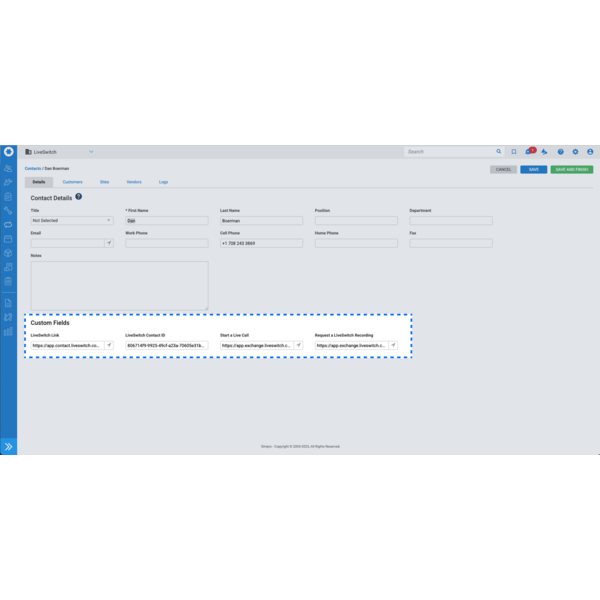Click the empty Position field

(356, 220)
